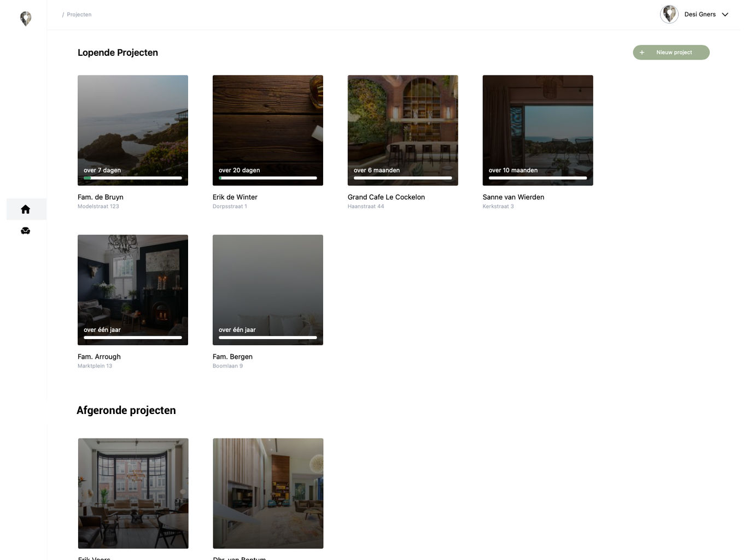Create a new project with Nieuw project
The height and width of the screenshot is (560, 747).
coord(671,52)
